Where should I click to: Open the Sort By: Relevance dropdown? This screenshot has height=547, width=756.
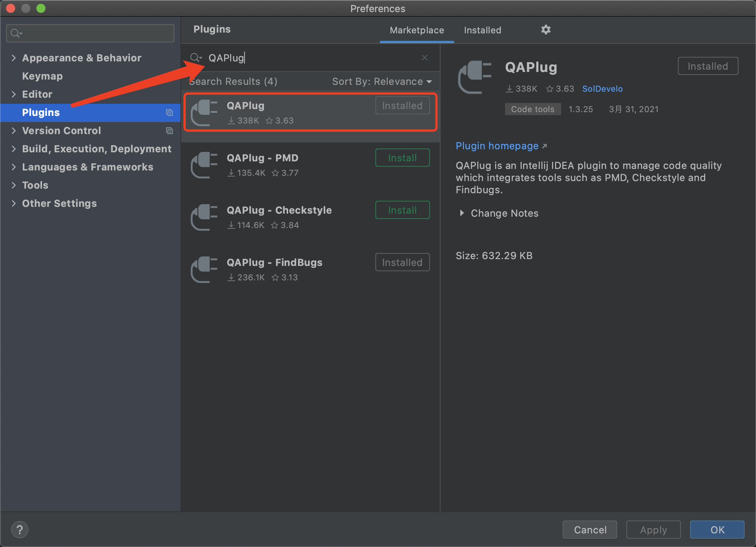pos(382,81)
